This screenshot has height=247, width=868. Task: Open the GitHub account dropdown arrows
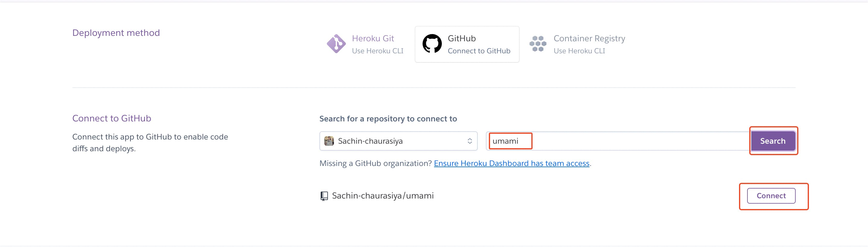pyautogui.click(x=469, y=141)
